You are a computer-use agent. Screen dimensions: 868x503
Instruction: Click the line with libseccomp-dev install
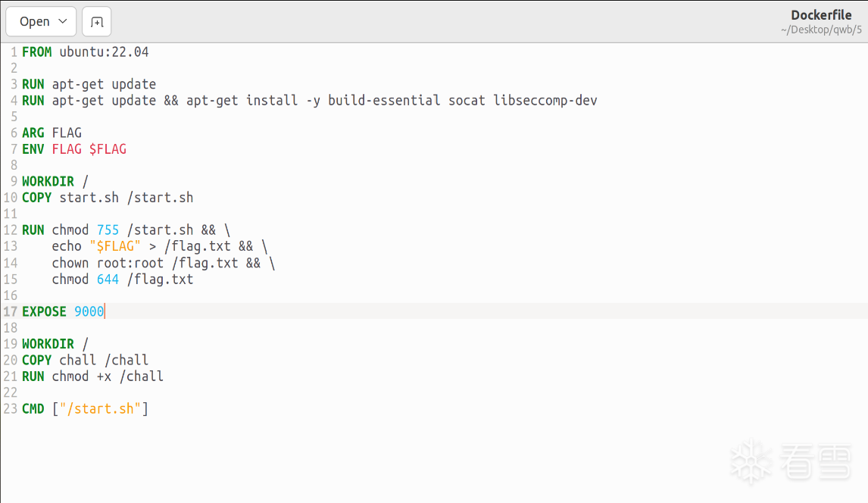[x=309, y=101]
